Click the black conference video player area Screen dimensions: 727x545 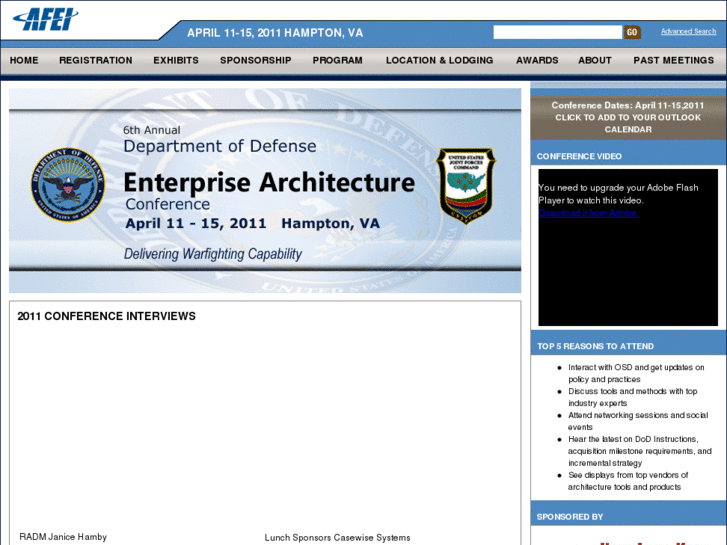pos(628,247)
